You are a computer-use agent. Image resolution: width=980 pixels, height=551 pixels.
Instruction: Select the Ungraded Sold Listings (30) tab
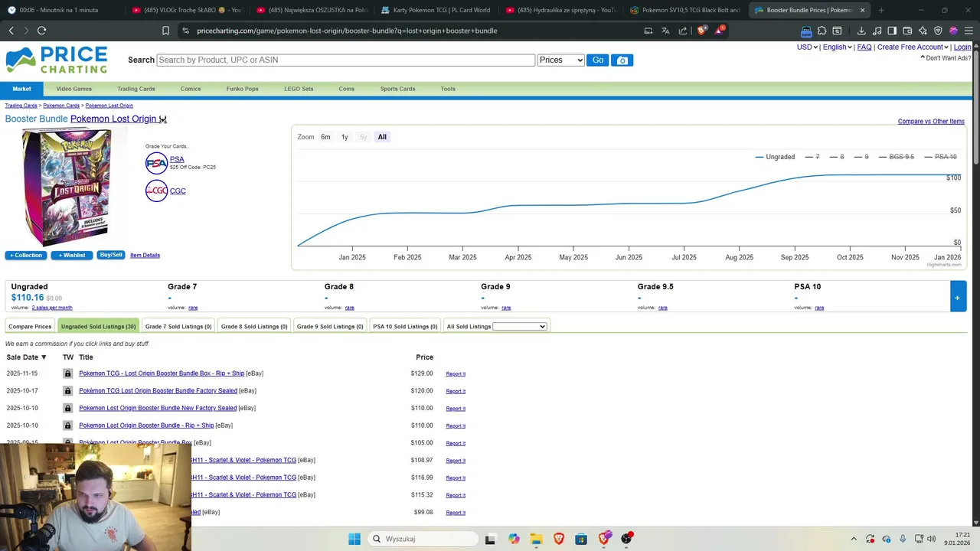pos(98,327)
